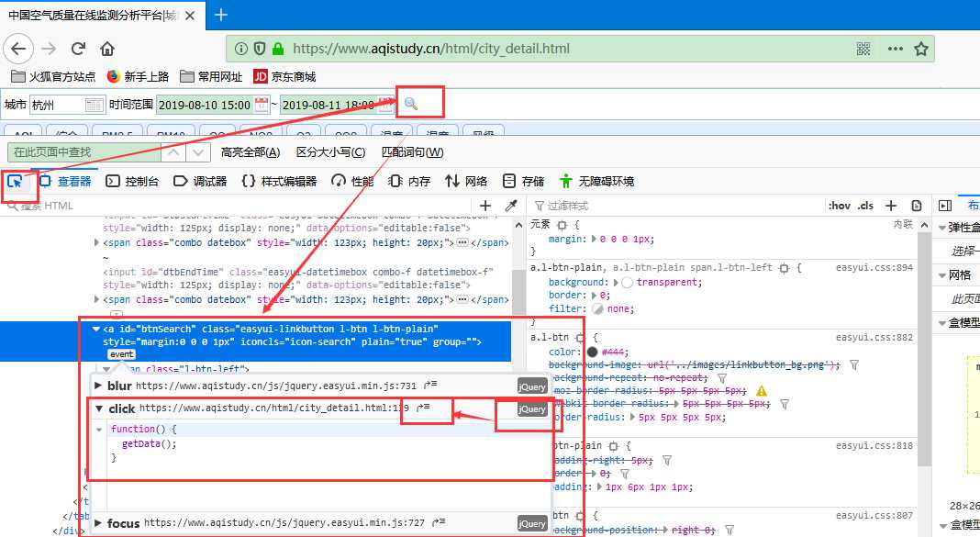The width and height of the screenshot is (980, 537).
Task: Toggle jQuery badge on blur listener
Action: (532, 387)
